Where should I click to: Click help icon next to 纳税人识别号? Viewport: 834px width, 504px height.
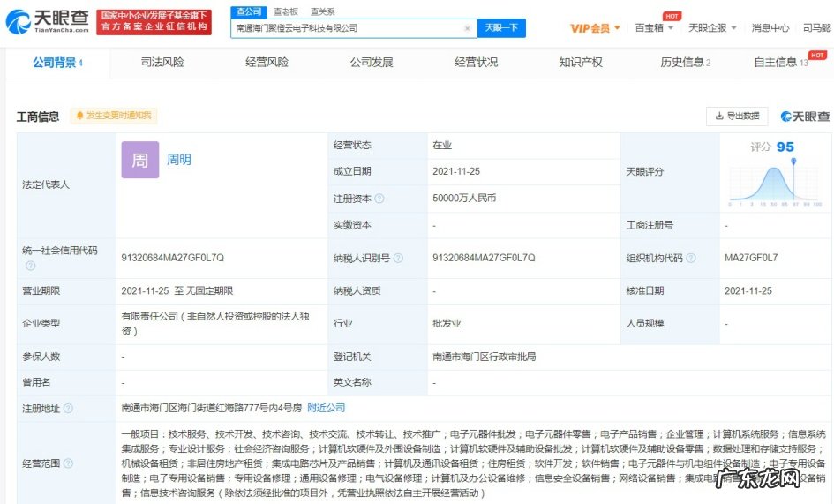point(398,258)
